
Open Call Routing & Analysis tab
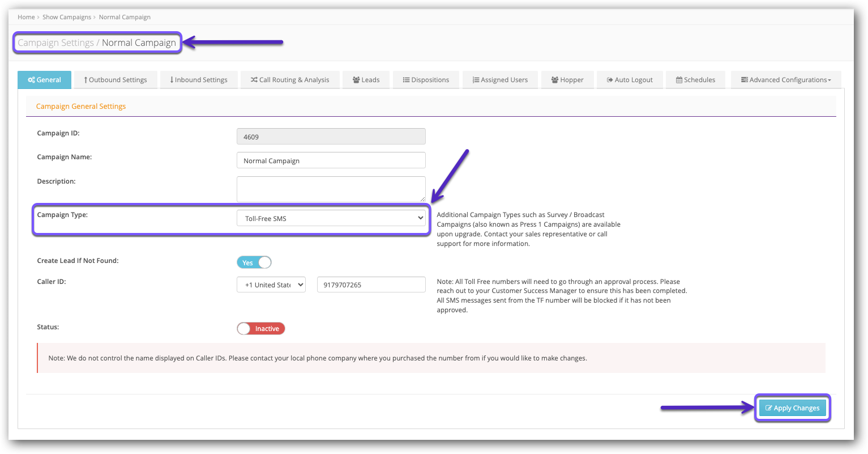(x=290, y=80)
